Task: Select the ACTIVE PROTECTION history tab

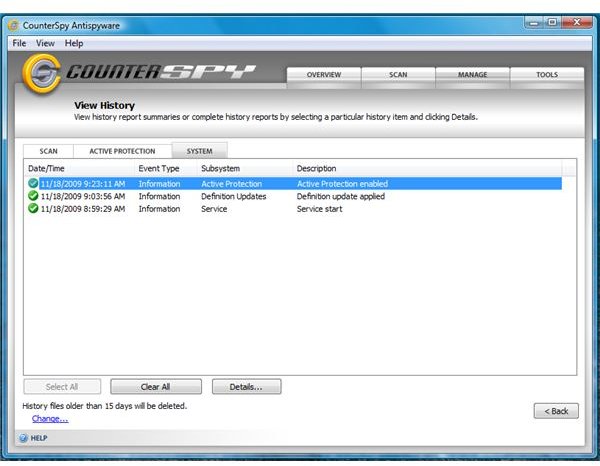Action: point(122,151)
